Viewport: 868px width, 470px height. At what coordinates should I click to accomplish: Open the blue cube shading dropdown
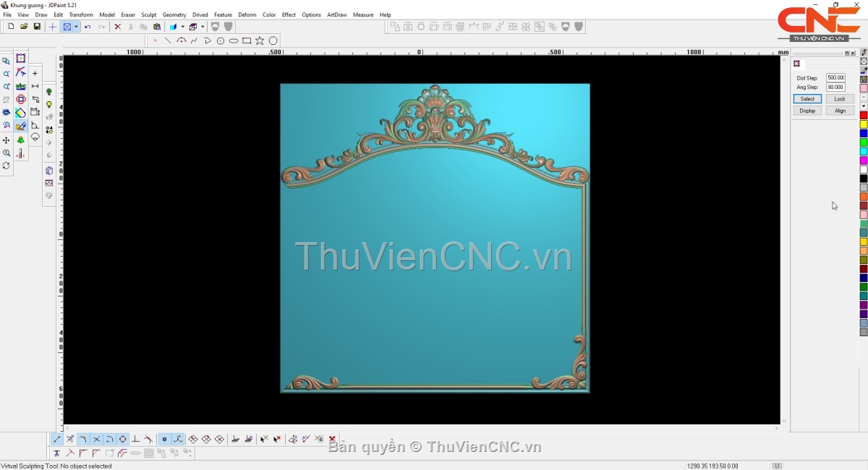click(x=182, y=27)
